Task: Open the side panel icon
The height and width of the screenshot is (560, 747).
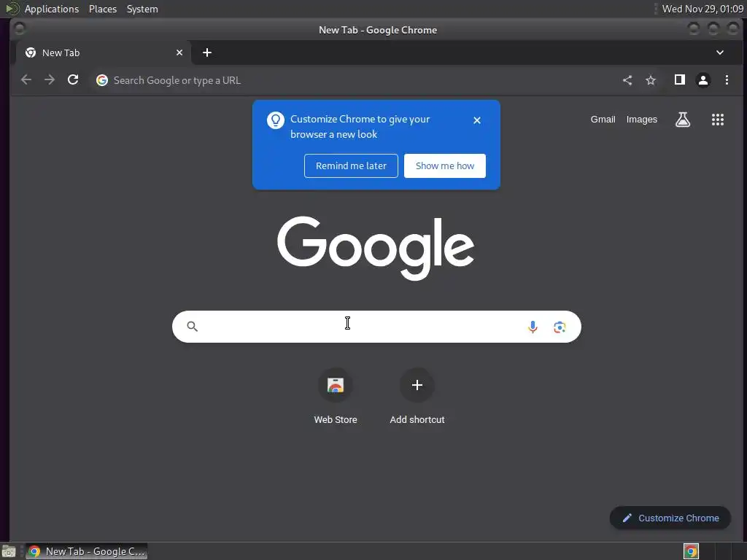Action: (680, 80)
